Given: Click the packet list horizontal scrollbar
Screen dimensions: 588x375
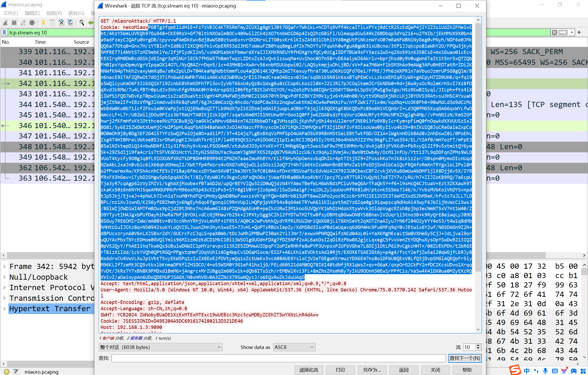Looking at the screenshot, I should click(x=276, y=255).
